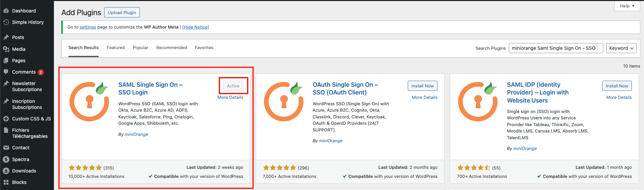This screenshot has width=644, height=190.
Task: Click the Downloads icon in the sidebar
Action: pyautogui.click(x=6, y=171)
